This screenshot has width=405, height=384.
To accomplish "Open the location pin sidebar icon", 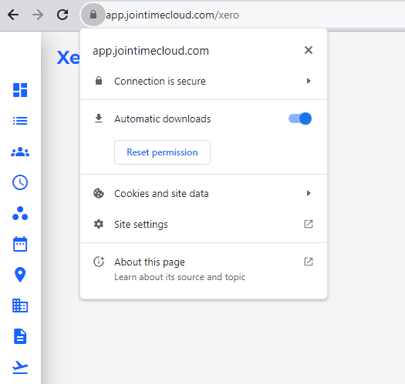I will coord(20,275).
